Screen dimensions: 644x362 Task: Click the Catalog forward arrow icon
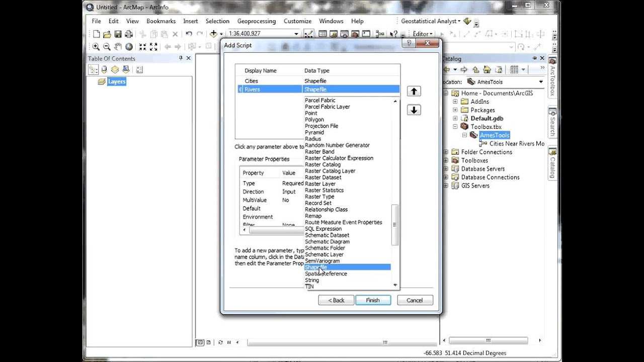pyautogui.click(x=464, y=70)
